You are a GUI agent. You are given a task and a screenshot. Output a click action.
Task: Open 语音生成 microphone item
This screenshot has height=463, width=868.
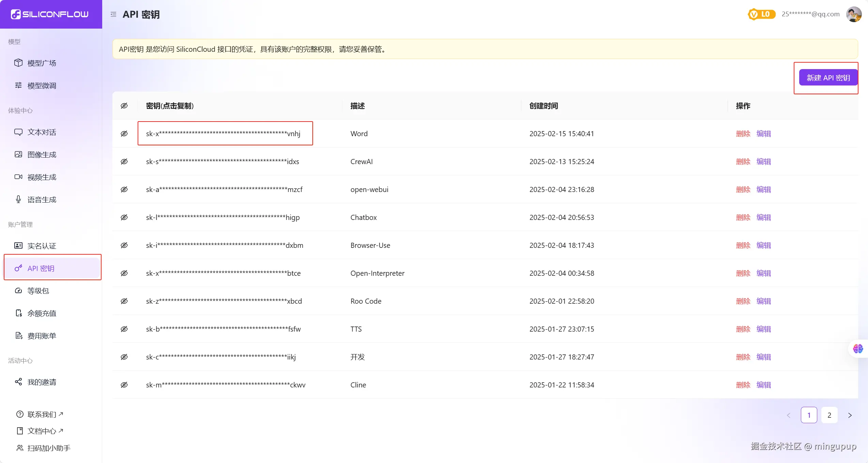pos(42,199)
